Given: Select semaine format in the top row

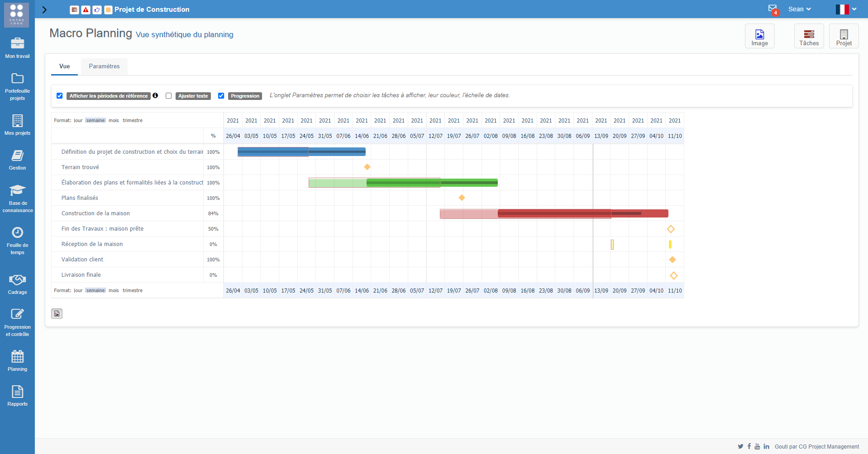Looking at the screenshot, I should 95,120.
